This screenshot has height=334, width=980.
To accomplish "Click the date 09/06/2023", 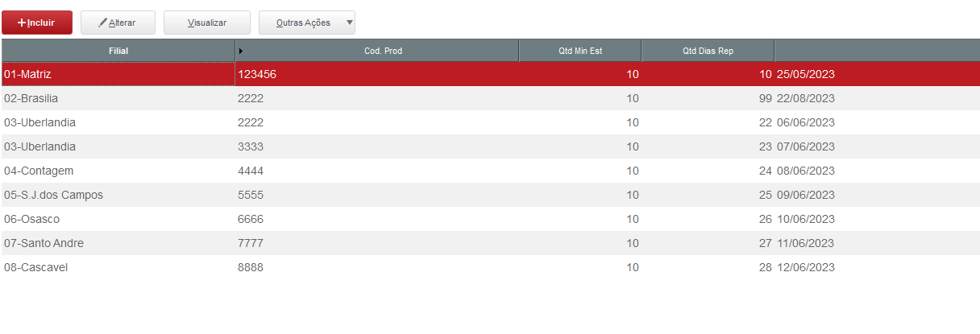I will point(806,195).
